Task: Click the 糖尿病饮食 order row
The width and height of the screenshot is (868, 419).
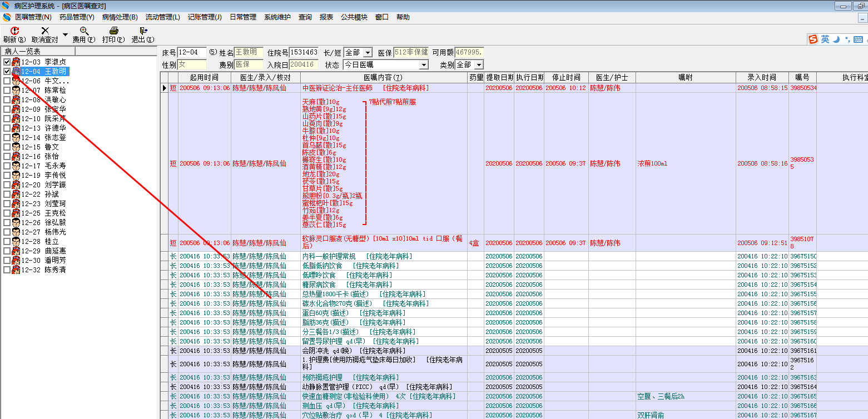Action: tap(514, 285)
